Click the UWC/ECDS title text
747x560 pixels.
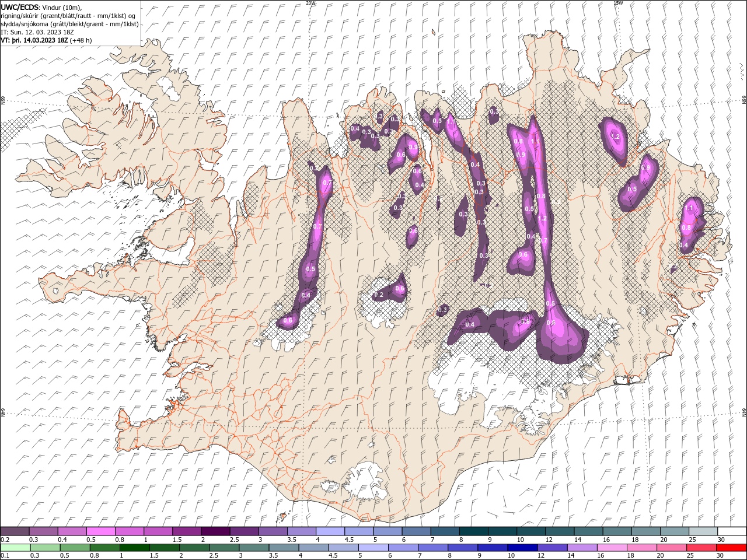point(20,6)
